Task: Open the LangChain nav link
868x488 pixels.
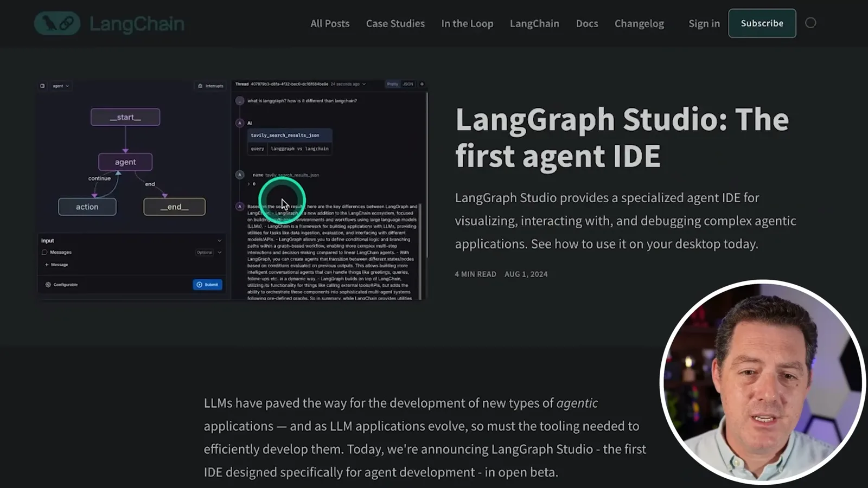Action: [534, 23]
